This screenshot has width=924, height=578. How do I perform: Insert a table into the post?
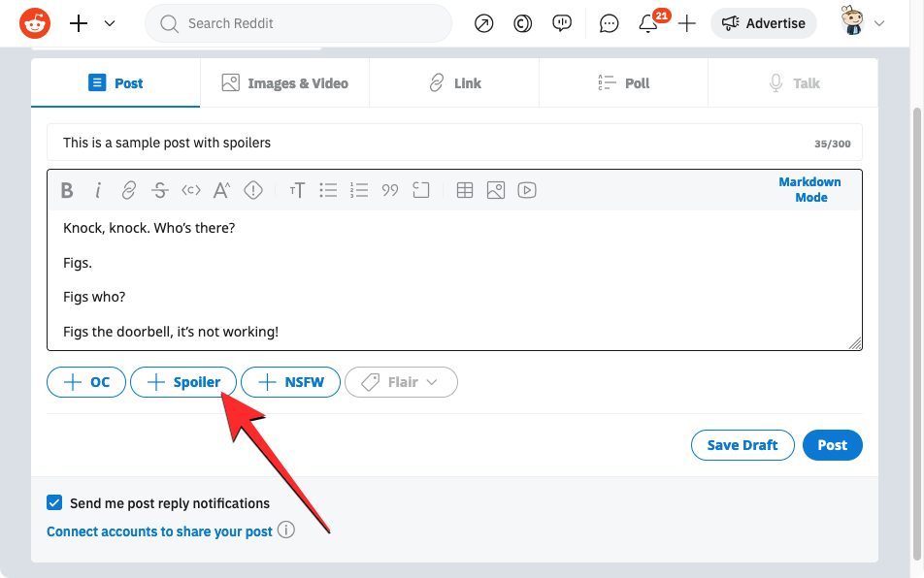pyautogui.click(x=465, y=191)
